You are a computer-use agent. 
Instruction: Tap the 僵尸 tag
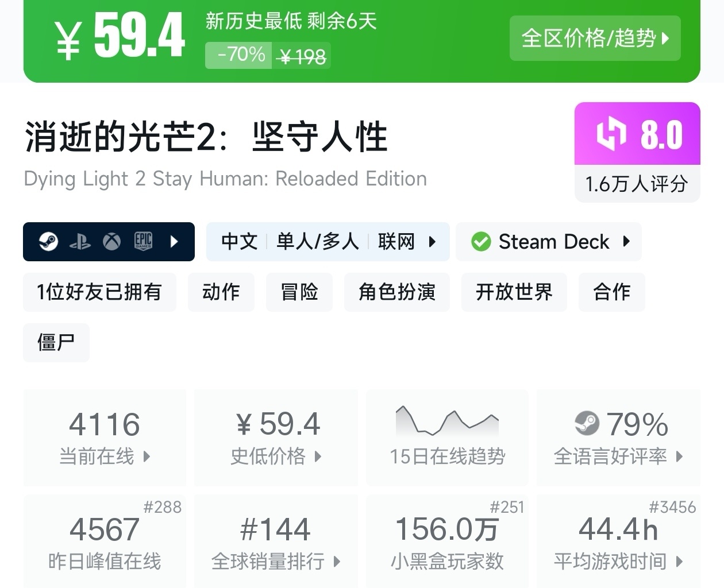(56, 343)
